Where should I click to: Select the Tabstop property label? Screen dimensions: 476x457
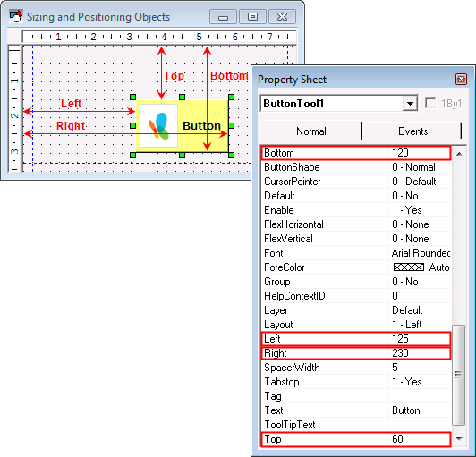pyautogui.click(x=282, y=382)
